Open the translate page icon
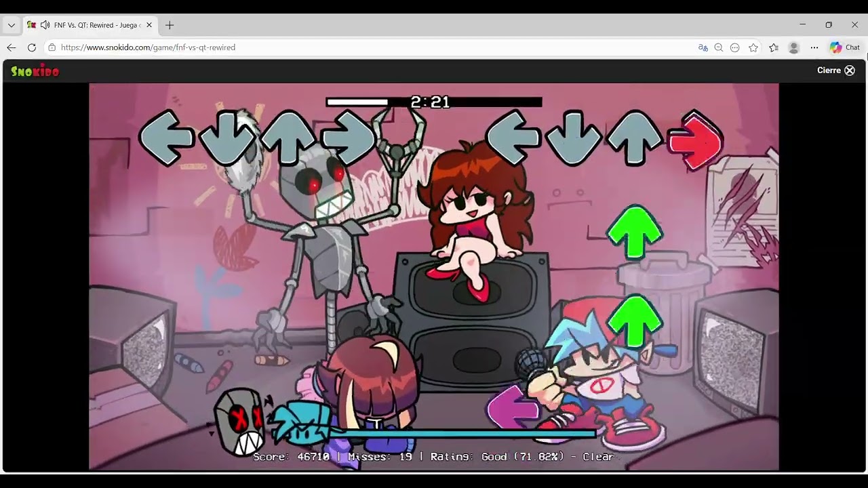Viewport: 868px width, 488px height. click(x=703, y=47)
